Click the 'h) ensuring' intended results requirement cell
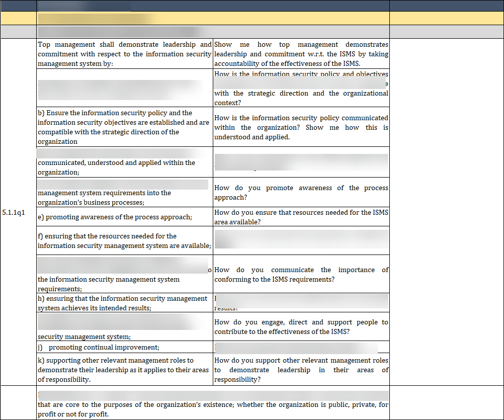The height and width of the screenshot is (420, 504). [124, 303]
